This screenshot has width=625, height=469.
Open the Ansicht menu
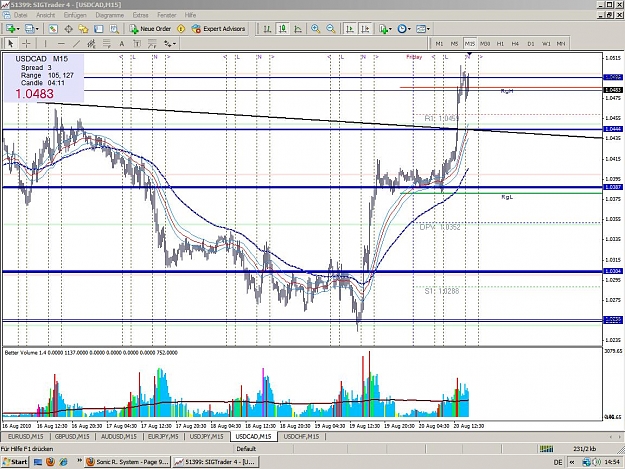45,15
